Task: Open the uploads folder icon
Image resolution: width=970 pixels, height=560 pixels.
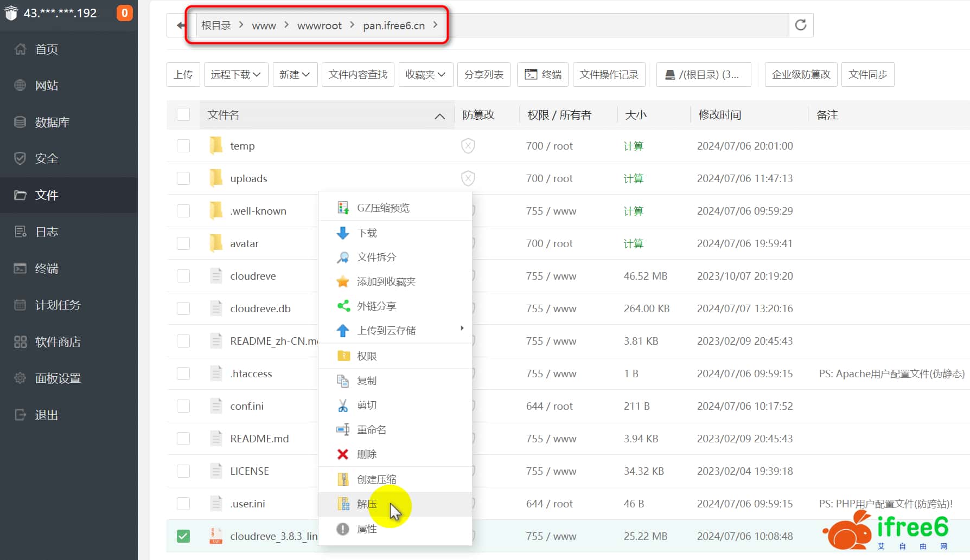Action: click(x=216, y=178)
